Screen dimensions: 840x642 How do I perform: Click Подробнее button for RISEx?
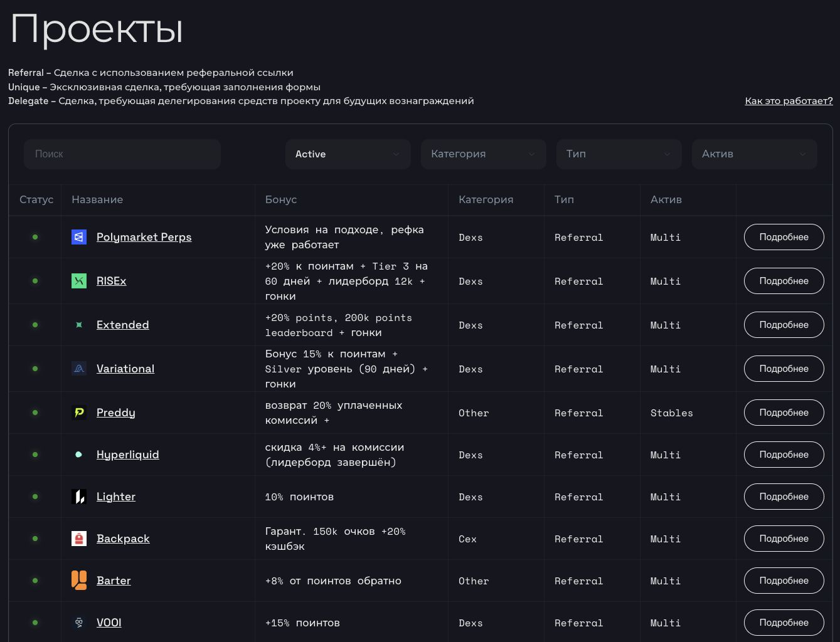point(784,281)
